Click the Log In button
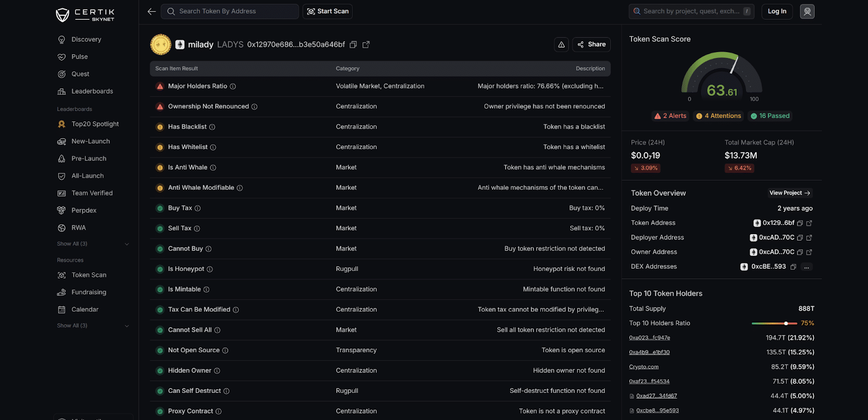Viewport: 868px width, 420px height. tap(777, 11)
